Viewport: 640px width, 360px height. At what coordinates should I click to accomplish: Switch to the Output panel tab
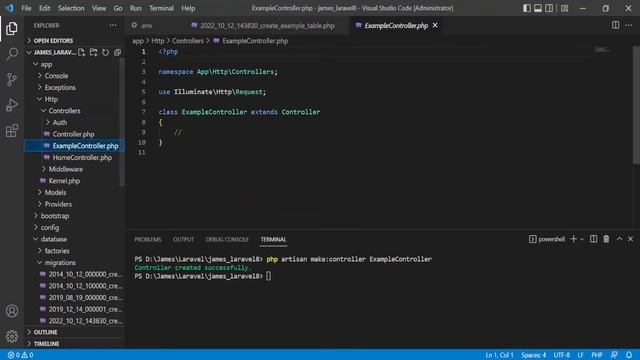coord(183,240)
